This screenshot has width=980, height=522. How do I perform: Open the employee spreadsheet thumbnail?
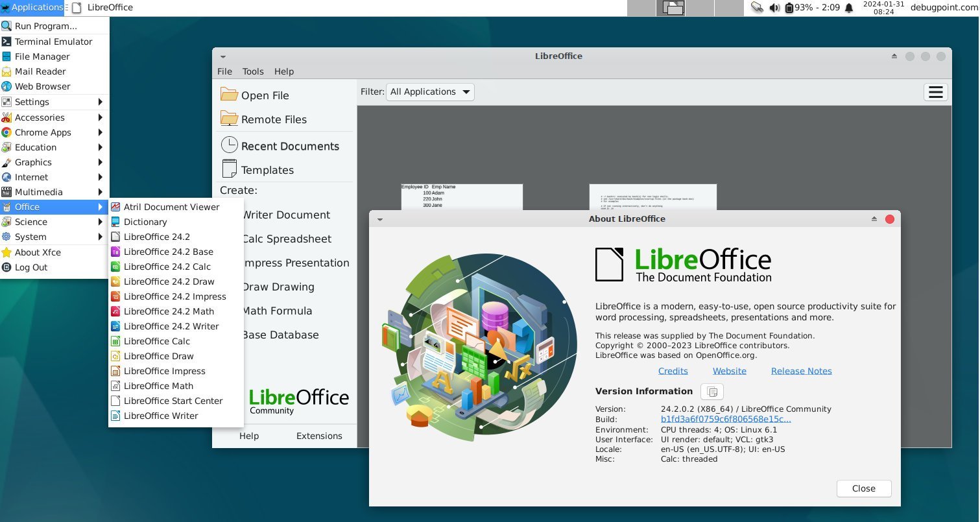(462, 196)
